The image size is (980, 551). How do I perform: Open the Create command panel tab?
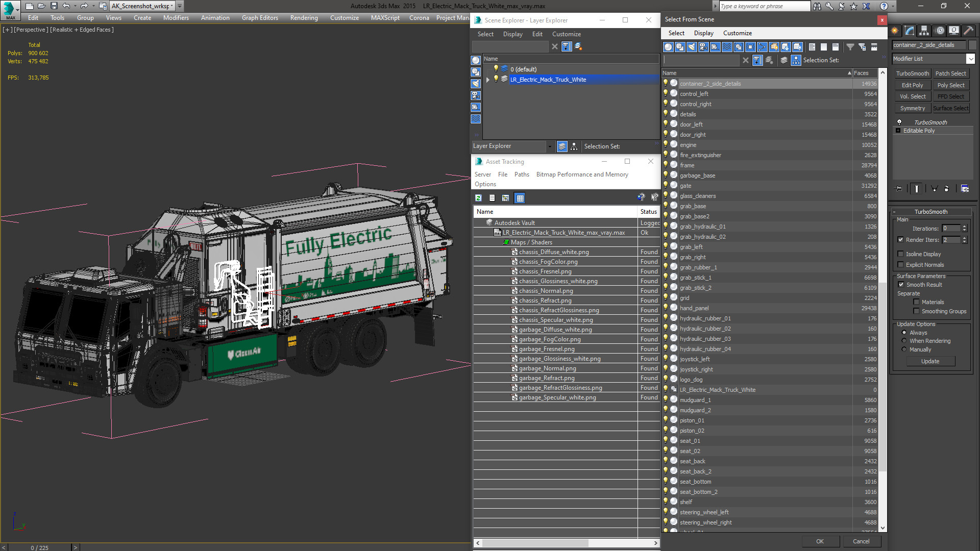895,31
